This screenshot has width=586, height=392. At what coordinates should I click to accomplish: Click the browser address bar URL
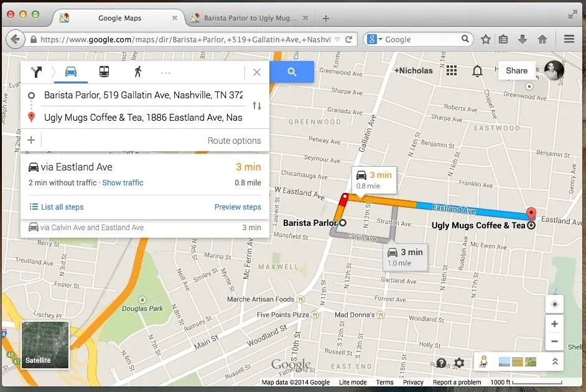point(185,40)
